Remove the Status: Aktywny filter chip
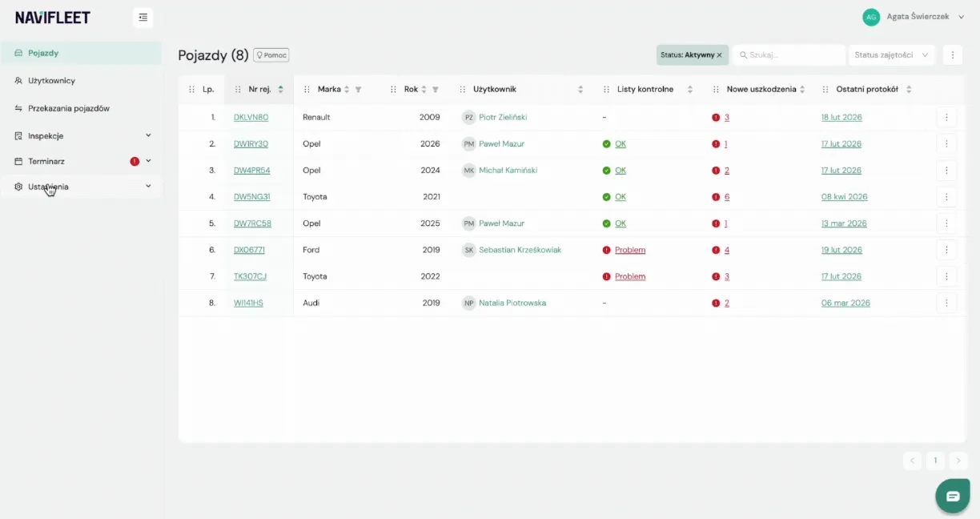The image size is (980, 519). pos(719,55)
